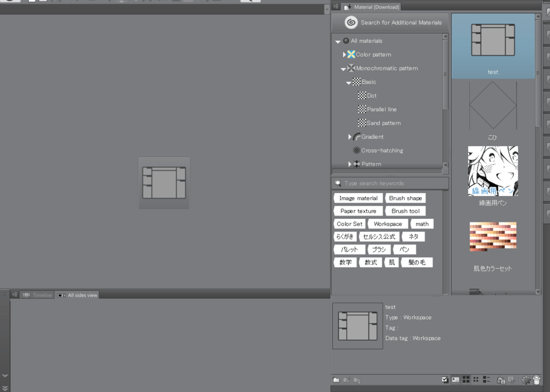
Task: Select the Parallel line tree item
Action: 377,109
